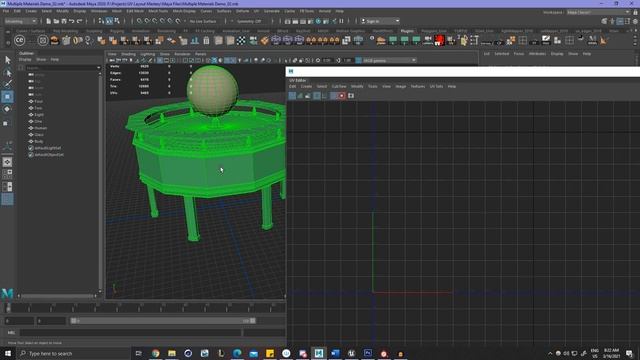Open the Sign In dropdown
Image resolution: width=640 pixels, height=360 pixels.
(x=380, y=21)
